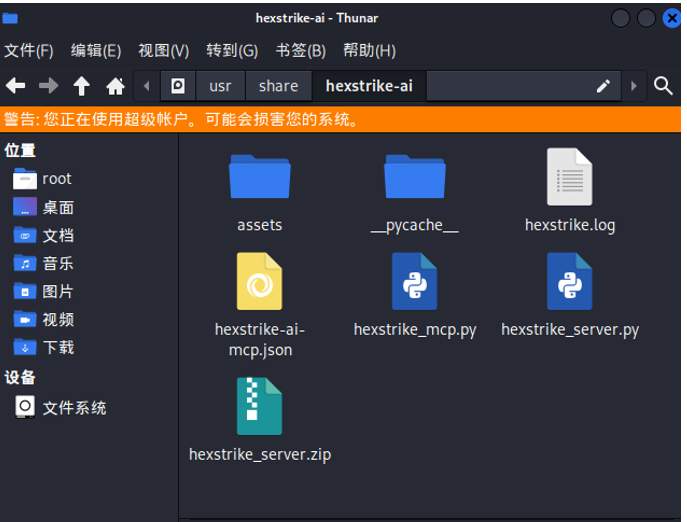This screenshot has height=522, width=687.
Task: Click the hexstrike.log name label
Action: (x=570, y=226)
